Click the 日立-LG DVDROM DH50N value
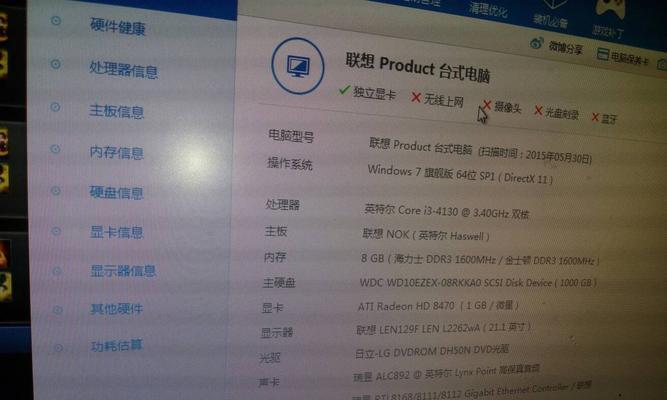 click(432, 351)
